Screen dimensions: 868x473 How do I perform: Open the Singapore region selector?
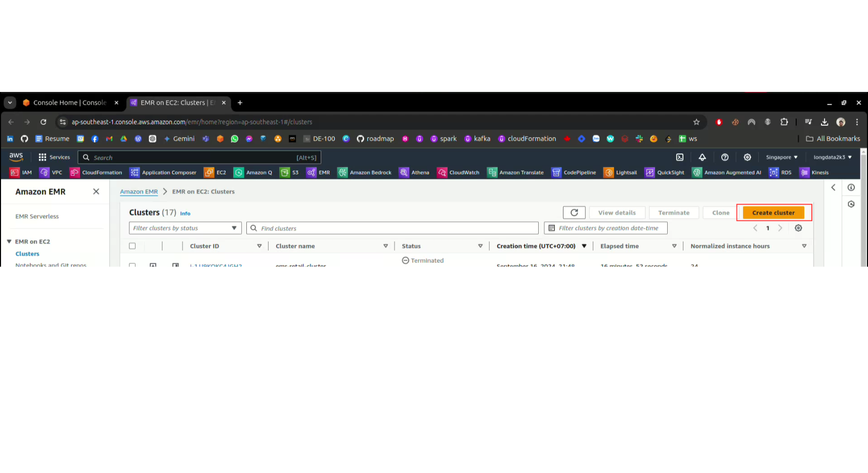782,157
